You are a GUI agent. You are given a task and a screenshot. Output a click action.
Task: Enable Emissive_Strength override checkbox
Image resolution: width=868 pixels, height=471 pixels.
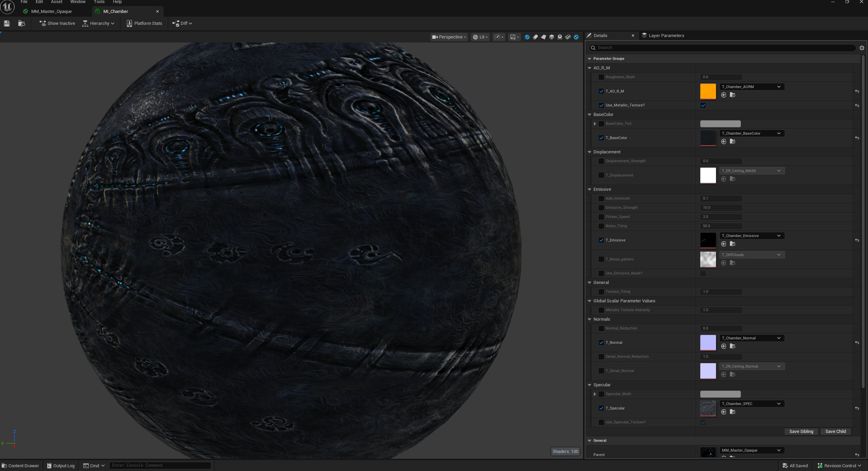coord(601,208)
